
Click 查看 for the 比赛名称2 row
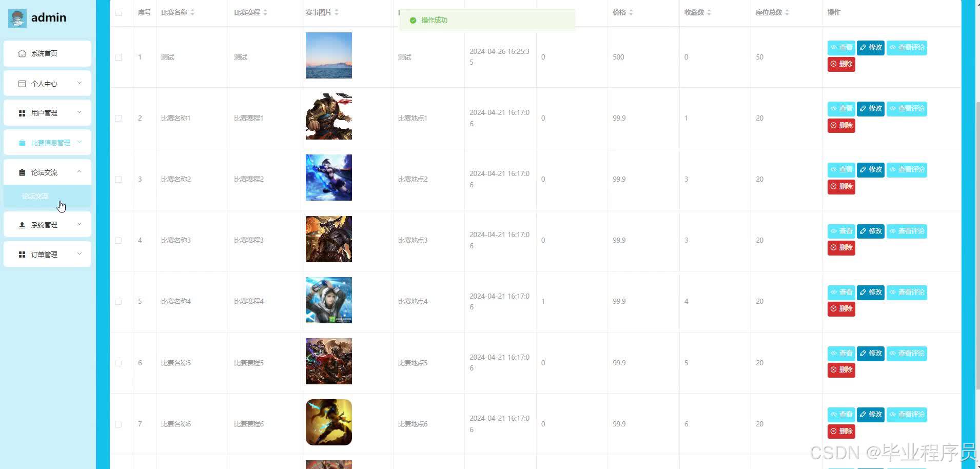click(x=841, y=170)
